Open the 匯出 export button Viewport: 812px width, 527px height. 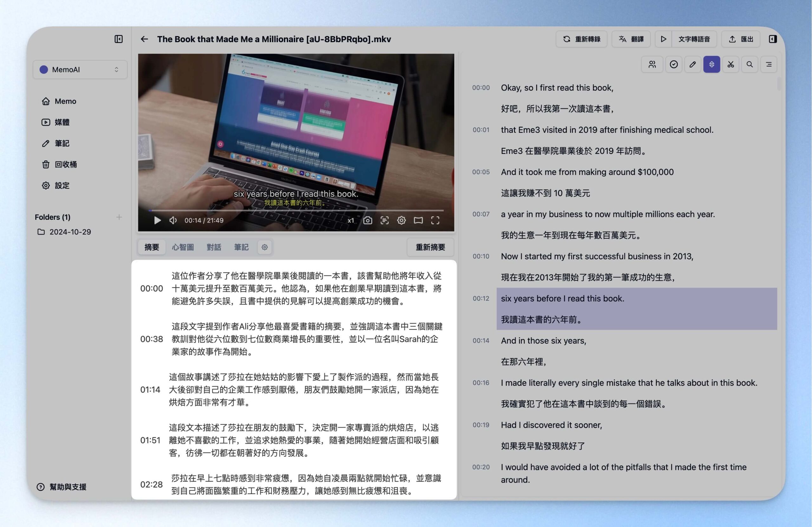[740, 39]
